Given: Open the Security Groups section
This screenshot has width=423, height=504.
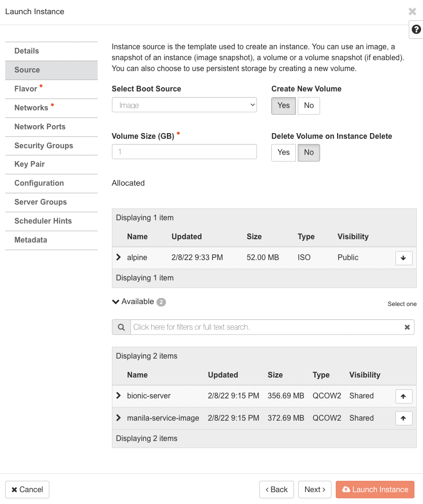Looking at the screenshot, I should coord(44,145).
